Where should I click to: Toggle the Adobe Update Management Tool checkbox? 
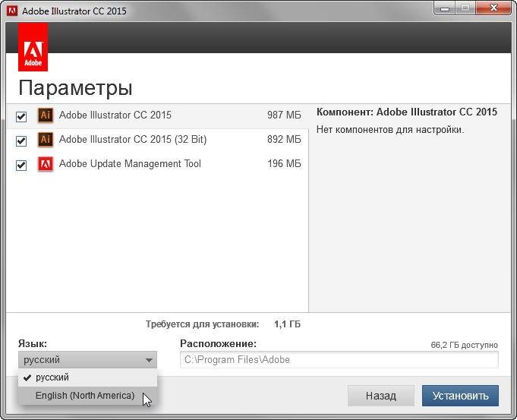pyautogui.click(x=21, y=165)
